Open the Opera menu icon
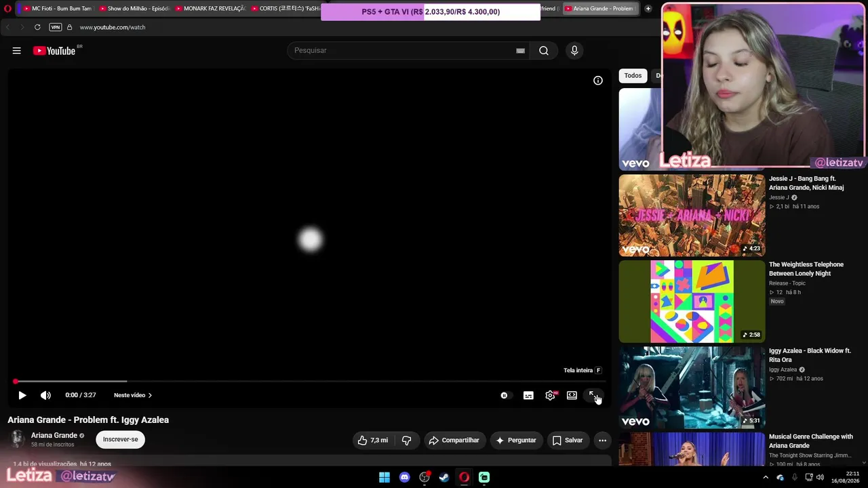This screenshot has height=488, width=868. [x=8, y=9]
